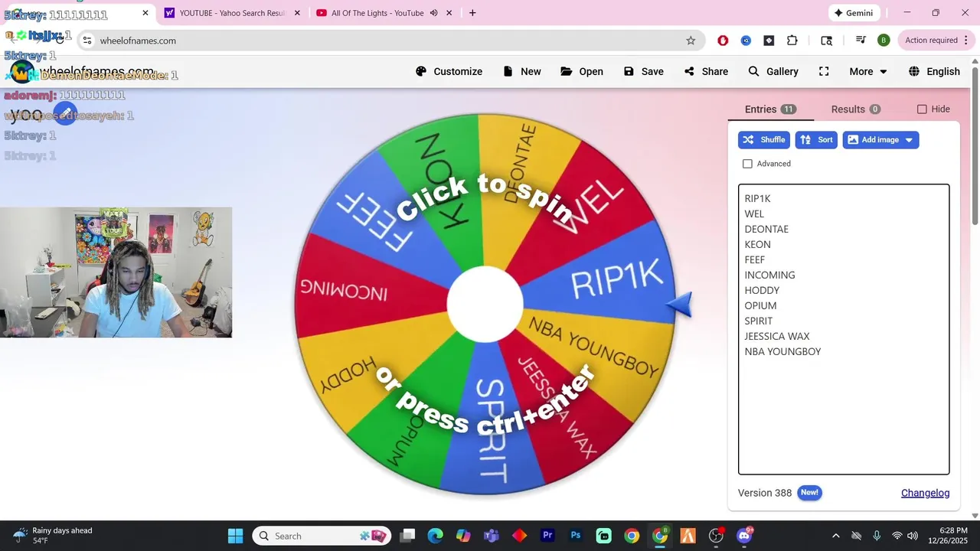This screenshot has height=551, width=980.
Task: Shuffle the wheel entries
Action: pyautogui.click(x=764, y=140)
